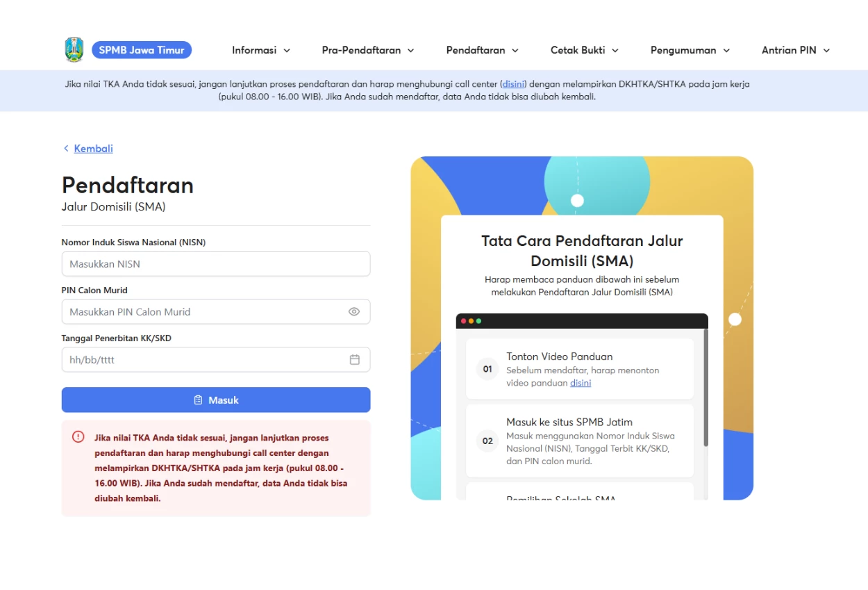This screenshot has height=590, width=868.
Task: Expand the Pengumuman menu chevron
Action: [x=726, y=51]
